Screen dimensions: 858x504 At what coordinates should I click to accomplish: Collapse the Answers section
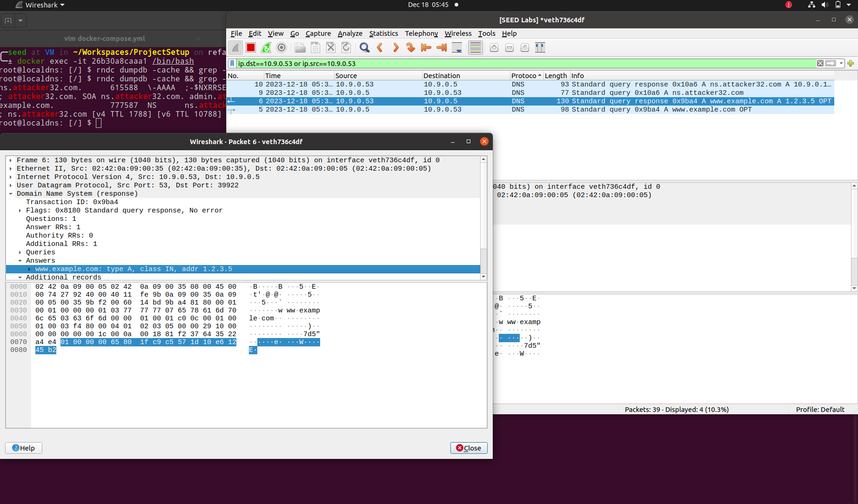pos(20,261)
